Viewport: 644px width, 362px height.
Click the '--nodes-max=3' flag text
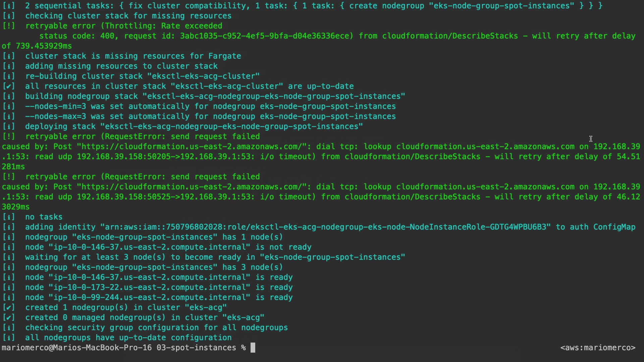(56, 117)
